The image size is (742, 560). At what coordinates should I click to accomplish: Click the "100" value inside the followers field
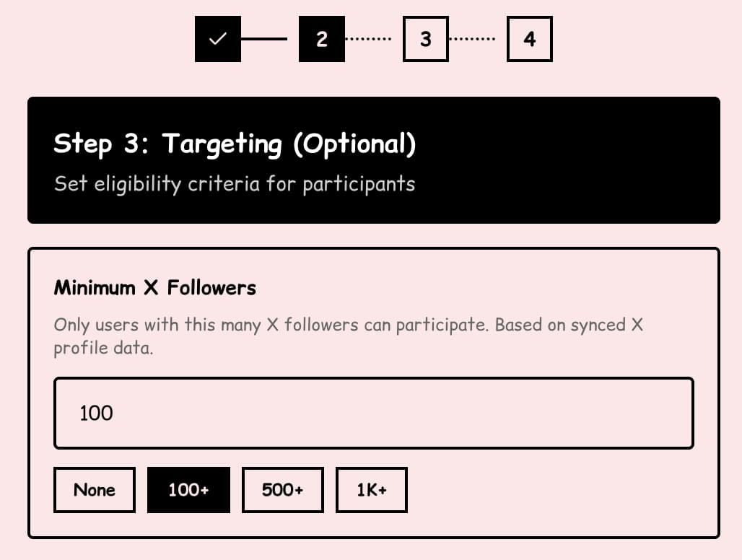coord(96,413)
